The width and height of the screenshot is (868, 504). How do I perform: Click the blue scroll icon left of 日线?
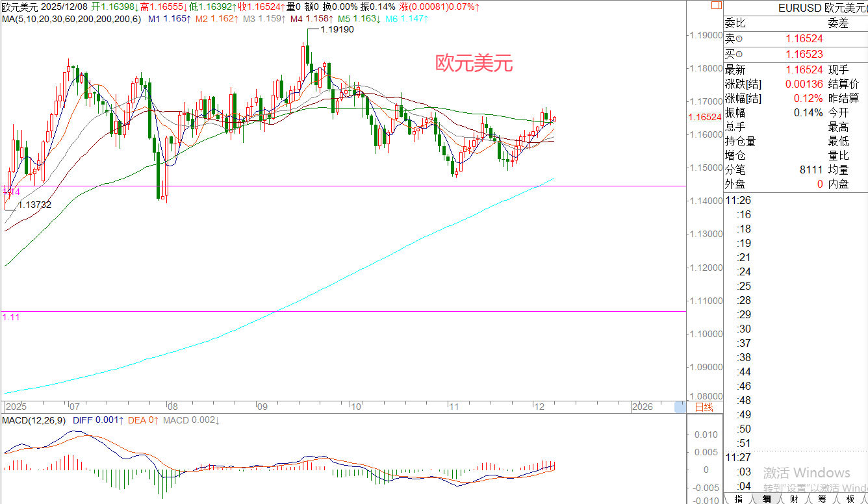coord(680,407)
